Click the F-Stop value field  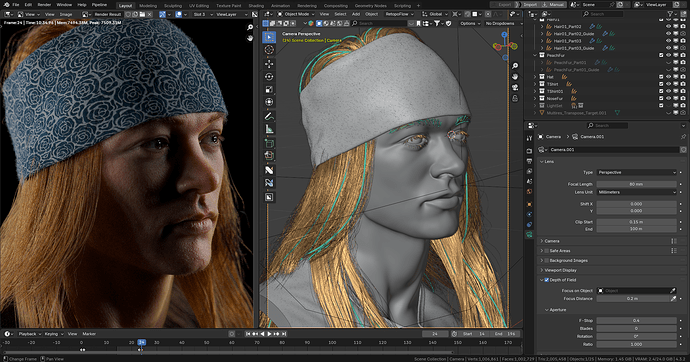(x=636, y=320)
